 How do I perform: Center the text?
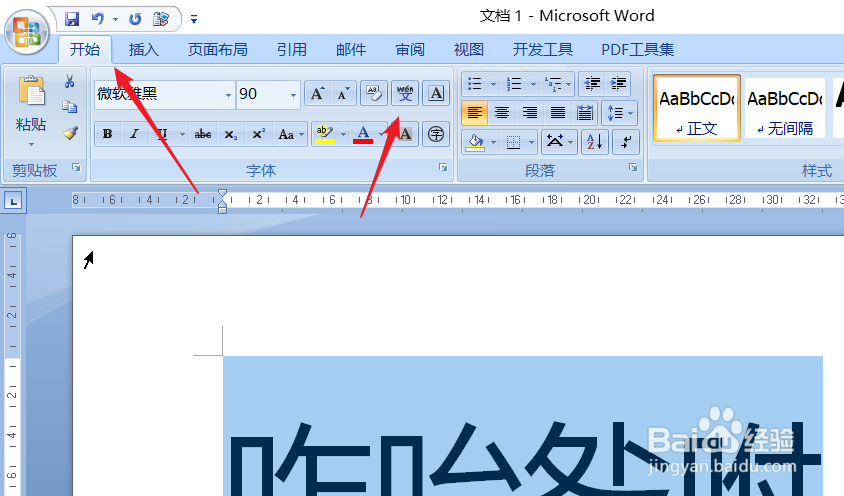pyautogui.click(x=502, y=113)
